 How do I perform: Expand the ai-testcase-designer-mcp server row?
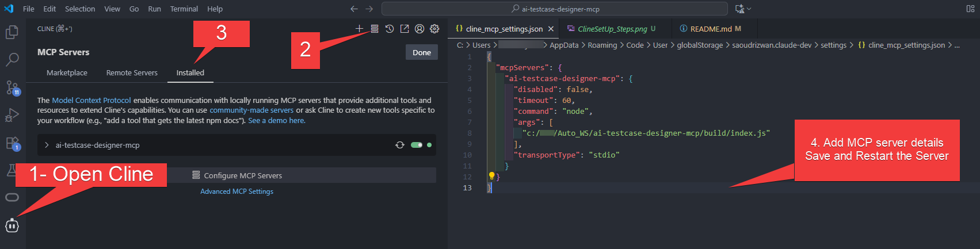(x=47, y=145)
